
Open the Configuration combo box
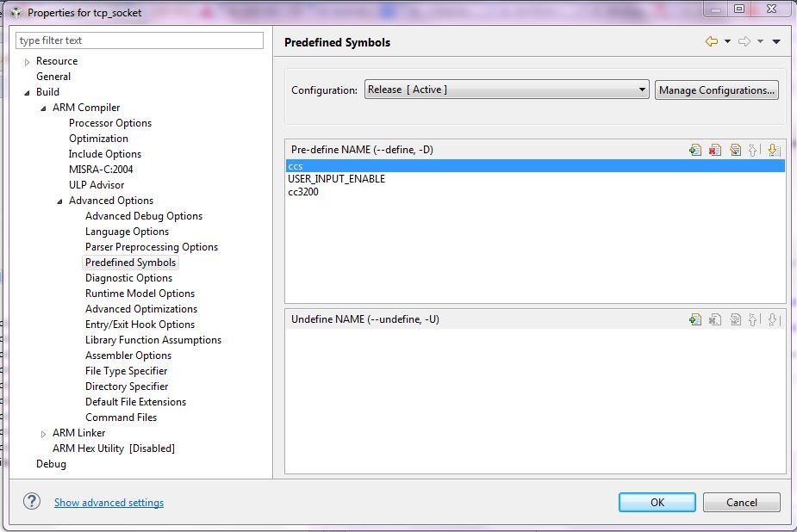507,90
